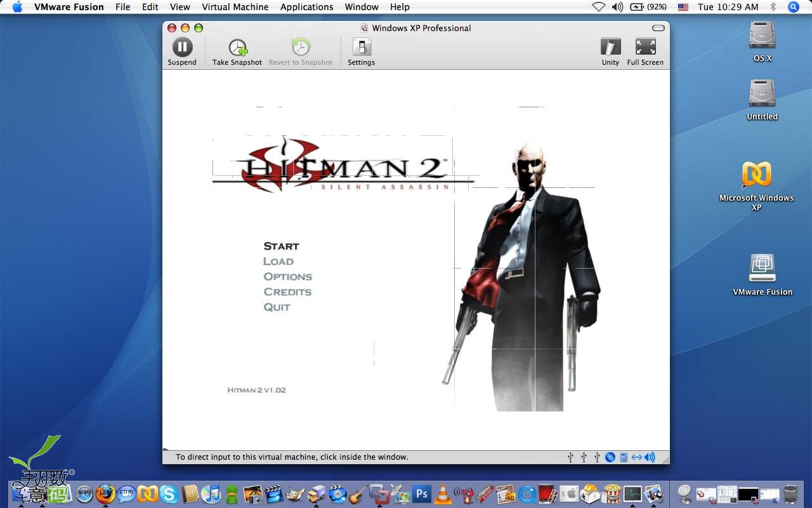Click the hard disk status icon
The image size is (812, 508).
[x=624, y=457]
